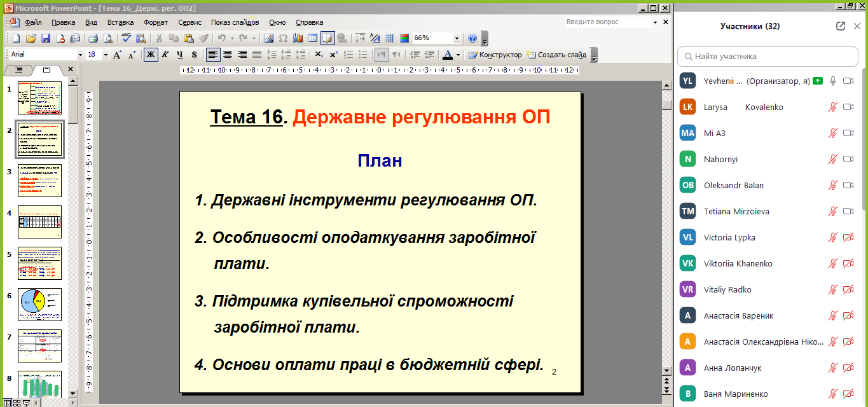Toggle italic formatting (К)
This screenshot has width=868, height=407.
point(165,55)
